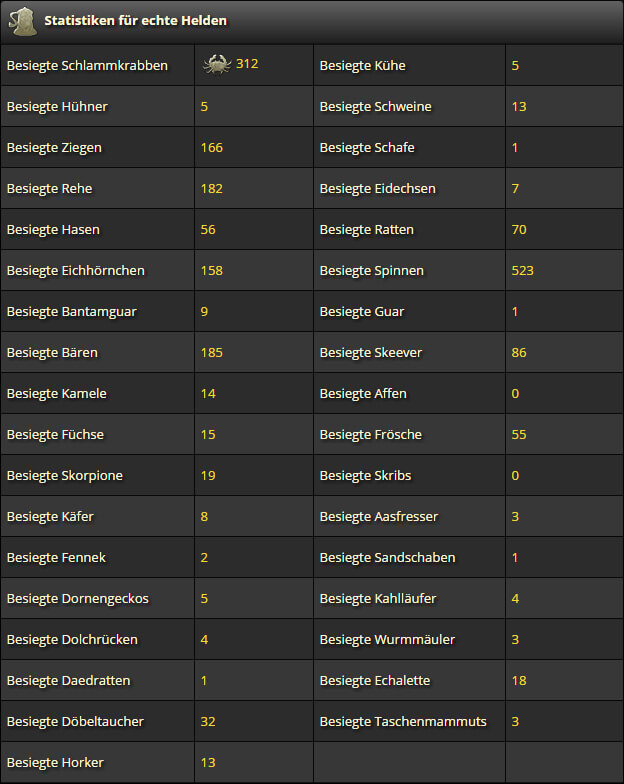Click the Statistiken für echte Helden header title
This screenshot has width=624, height=784.
coord(136,20)
